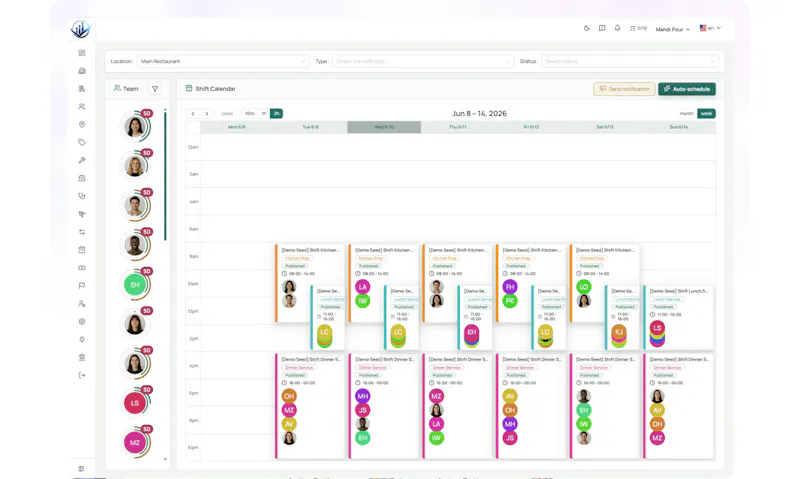
Task: Click the app logo at top left
Action: [81, 30]
